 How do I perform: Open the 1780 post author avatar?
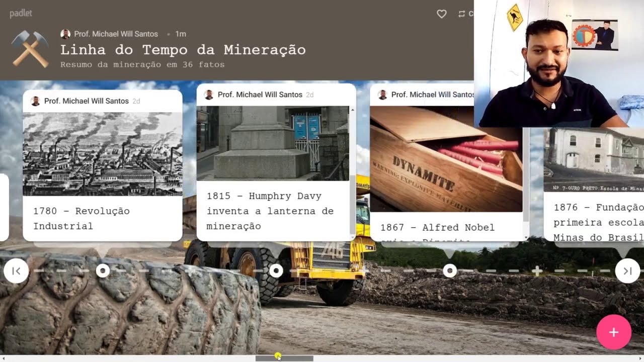pyautogui.click(x=35, y=101)
